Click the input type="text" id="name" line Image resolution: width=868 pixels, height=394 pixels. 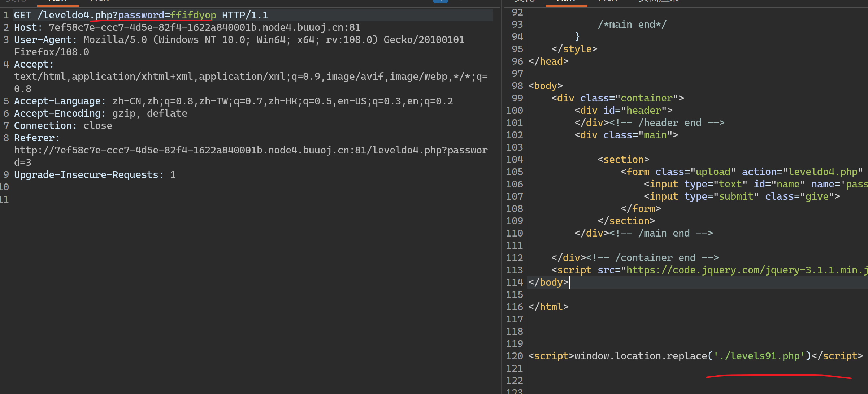pos(756,184)
